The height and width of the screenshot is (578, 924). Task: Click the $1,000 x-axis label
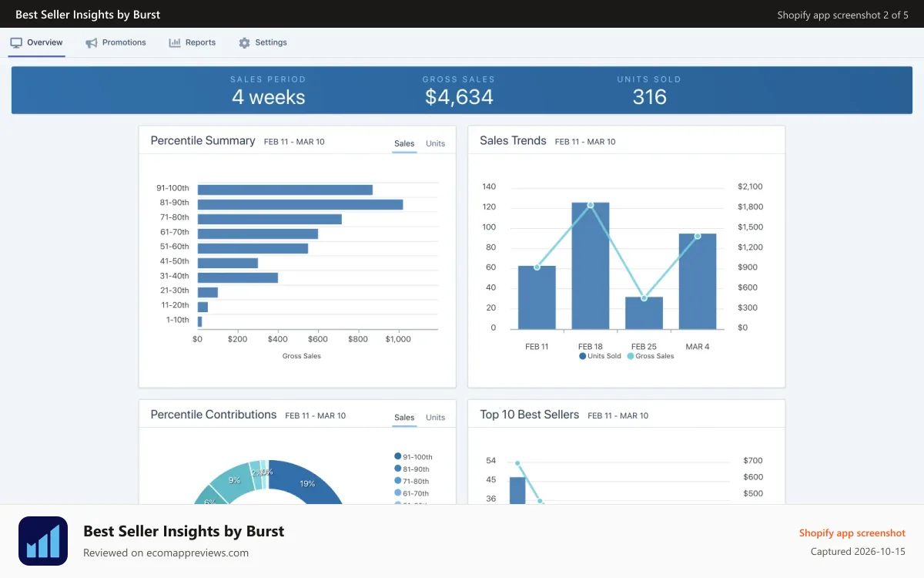(x=398, y=339)
